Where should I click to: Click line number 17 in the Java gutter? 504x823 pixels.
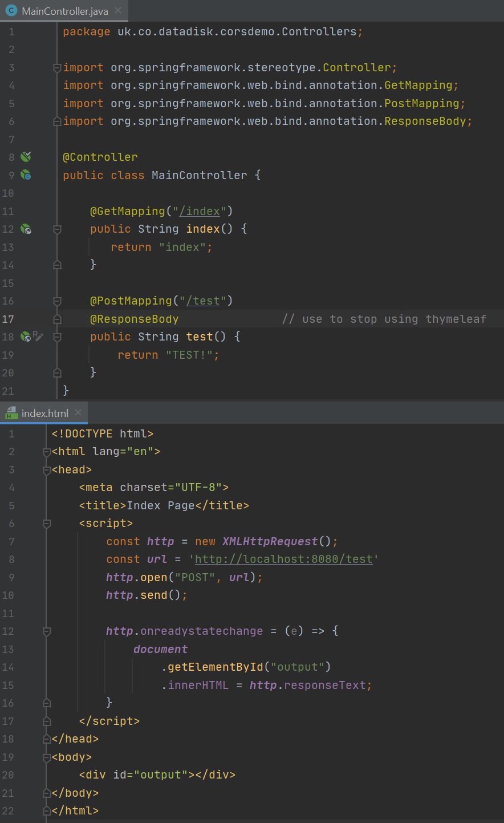pos(9,319)
